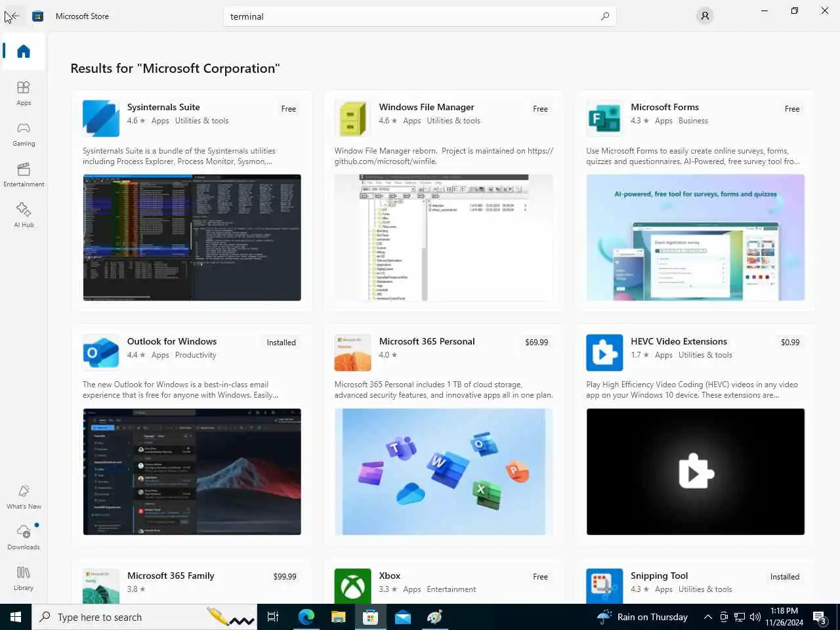This screenshot has width=840, height=630.
Task: Open the Gaming section in sidebar
Action: click(24, 134)
